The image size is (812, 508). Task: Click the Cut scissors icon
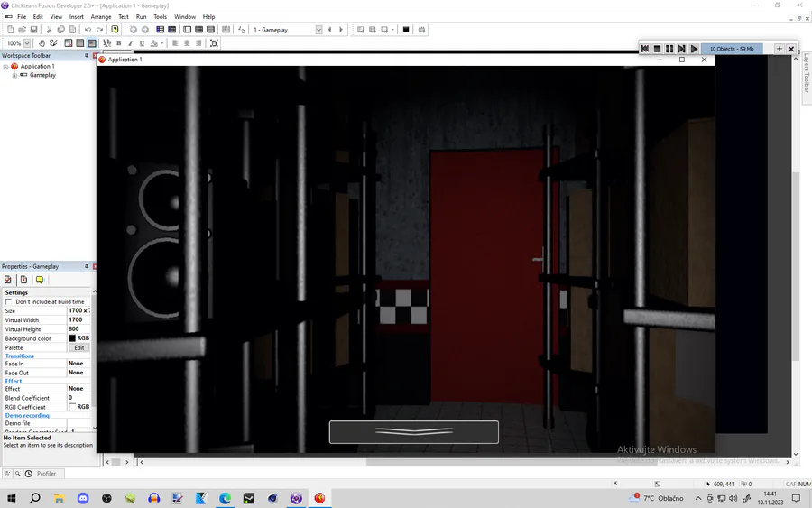tap(50, 30)
